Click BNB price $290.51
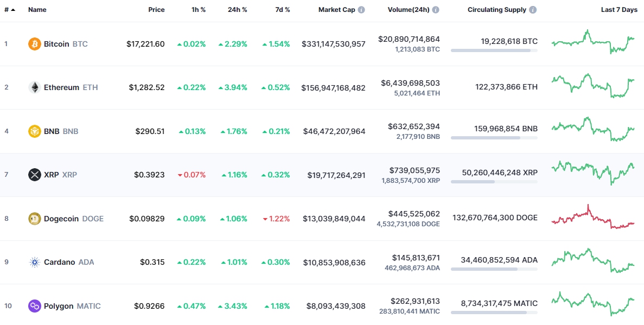Image resolution: width=644 pixels, height=325 pixels. 150,131
